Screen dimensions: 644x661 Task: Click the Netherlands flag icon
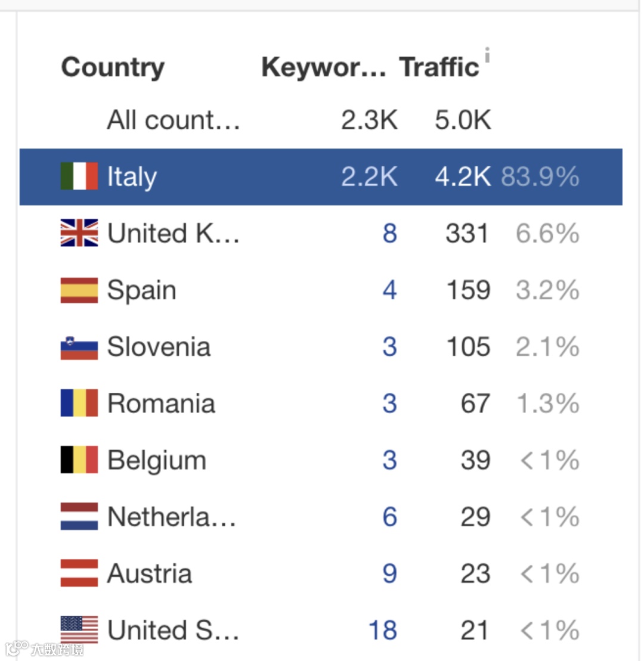tap(79, 516)
